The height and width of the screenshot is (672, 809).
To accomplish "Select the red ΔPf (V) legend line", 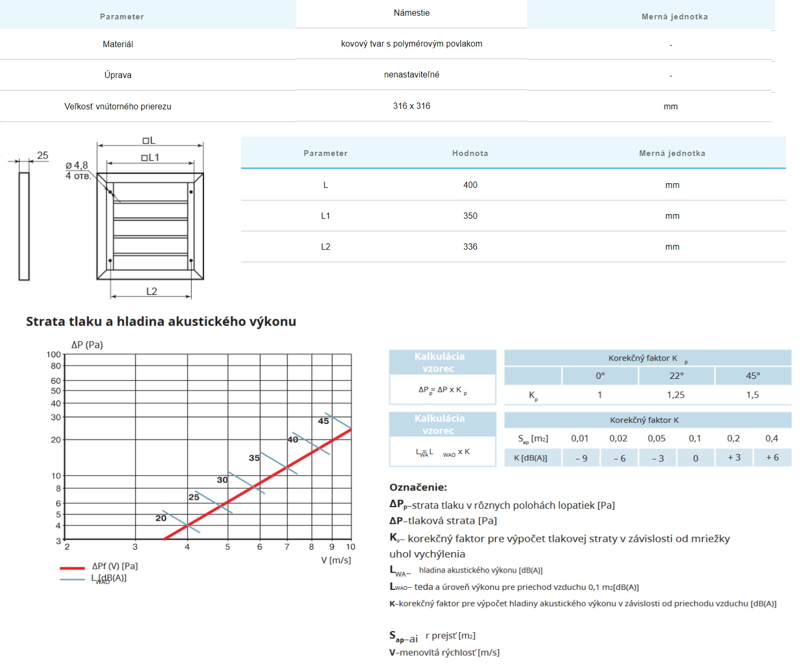I will (x=72, y=568).
